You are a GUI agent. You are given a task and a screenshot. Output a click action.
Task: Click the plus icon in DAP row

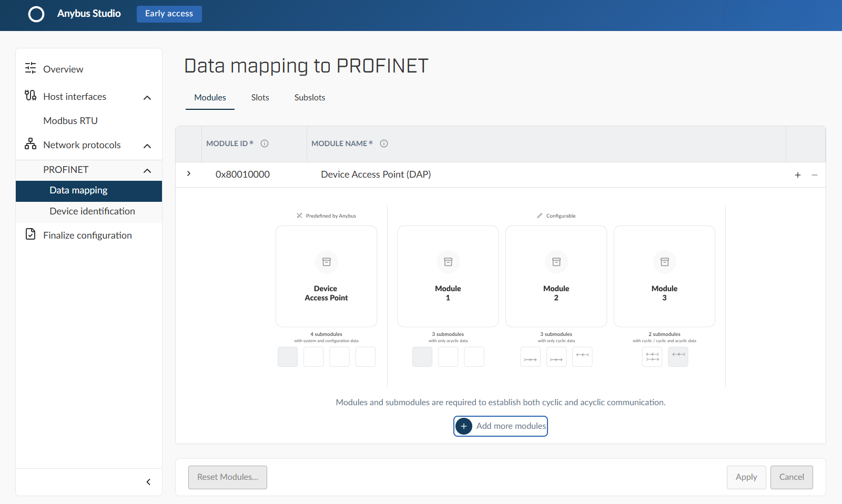point(798,175)
